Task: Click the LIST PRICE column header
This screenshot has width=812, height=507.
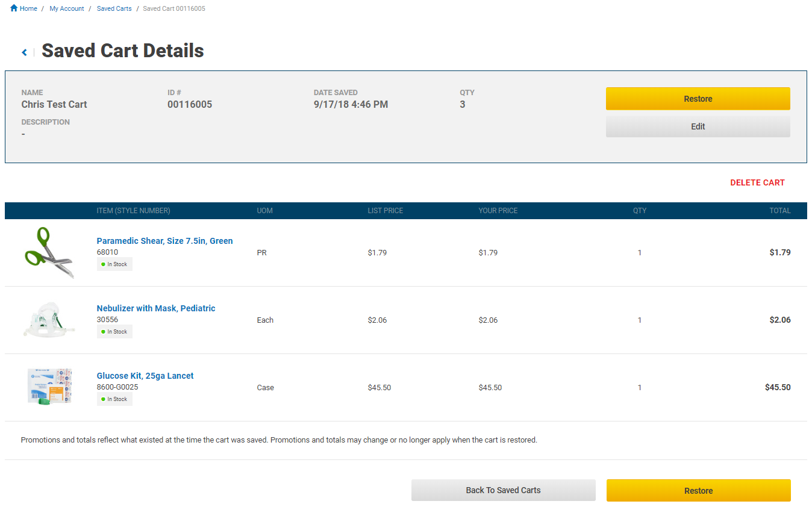Action: (386, 211)
